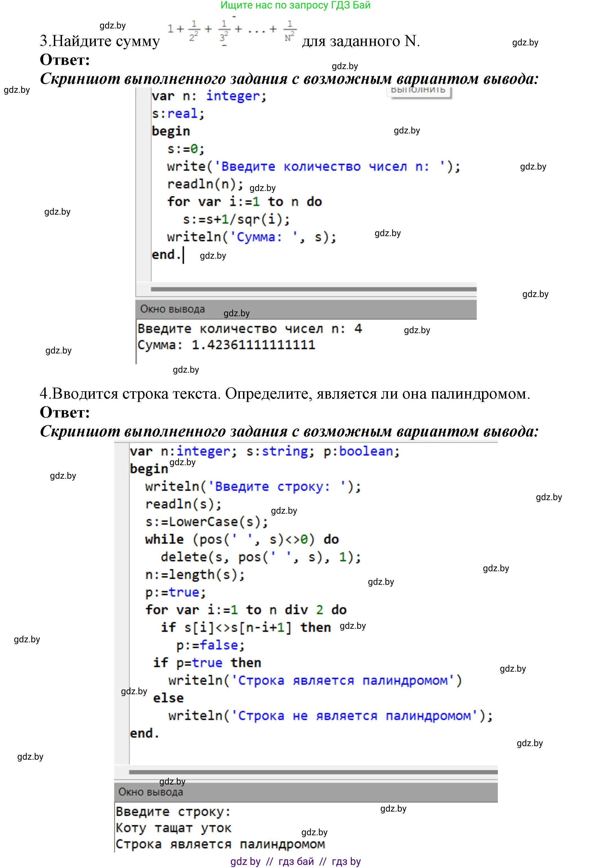Open the ГДЗ Бай banner at top of page

click(295, 6)
